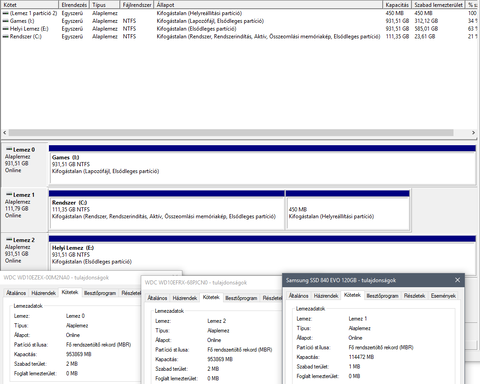This screenshot has height=384, width=480.
Task: Click the 312,12 GB free space cell for Games
Action: pos(426,21)
